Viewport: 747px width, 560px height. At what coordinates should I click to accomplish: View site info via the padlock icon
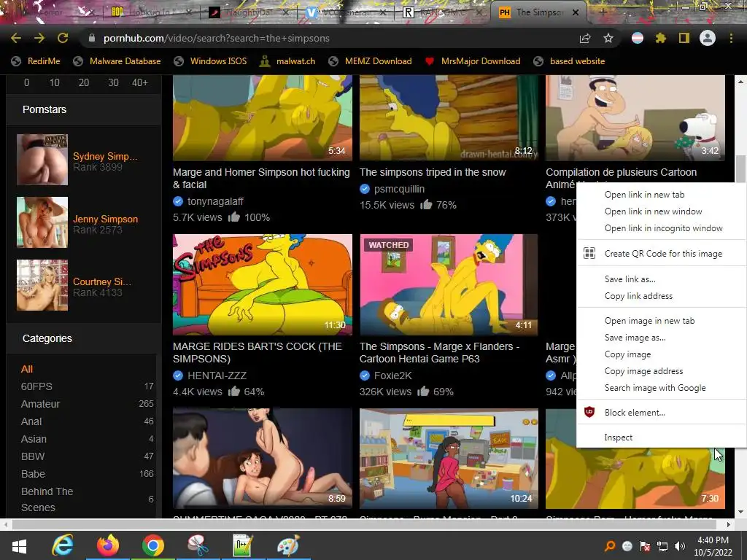[x=92, y=38]
